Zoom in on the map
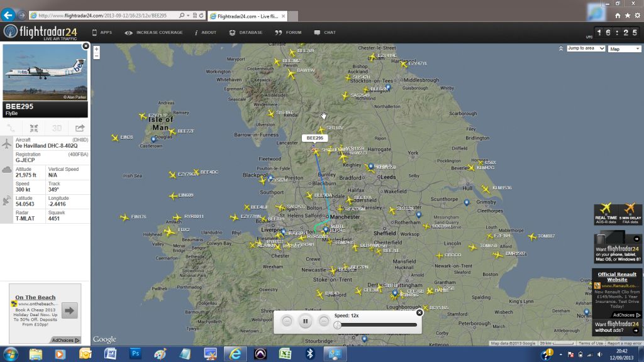This screenshot has height=362, width=644. click(96, 49)
